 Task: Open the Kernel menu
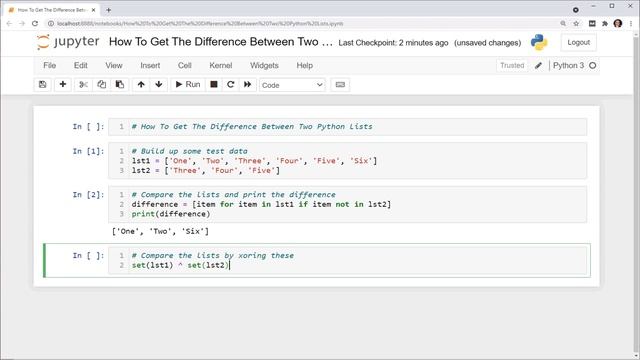[x=220, y=65]
